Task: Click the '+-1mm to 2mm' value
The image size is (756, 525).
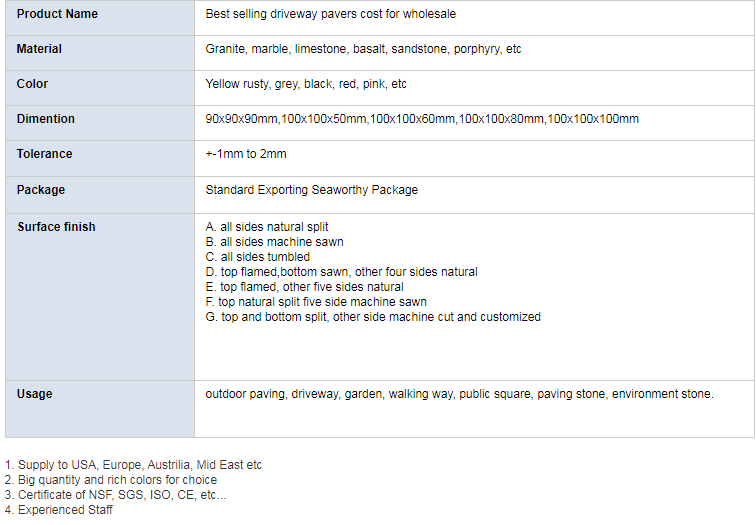Action: pos(246,154)
